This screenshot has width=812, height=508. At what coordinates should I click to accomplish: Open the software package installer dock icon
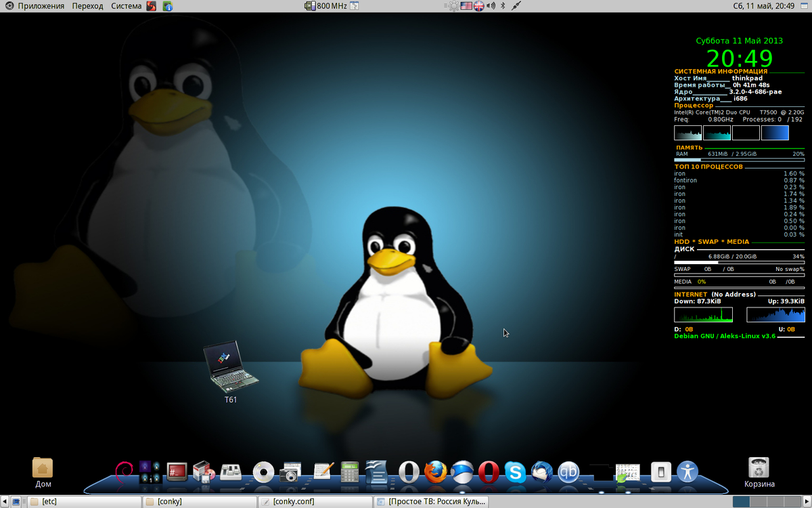click(x=204, y=471)
